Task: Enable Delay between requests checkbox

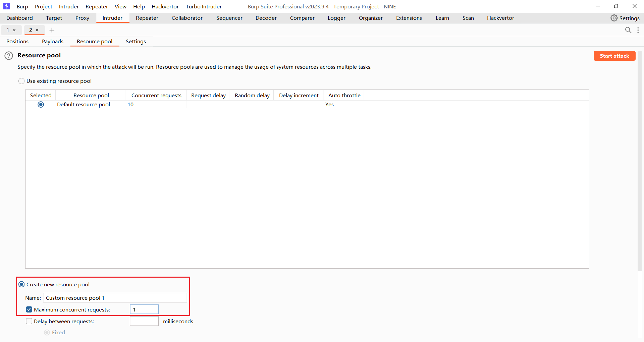Action: tap(29, 322)
